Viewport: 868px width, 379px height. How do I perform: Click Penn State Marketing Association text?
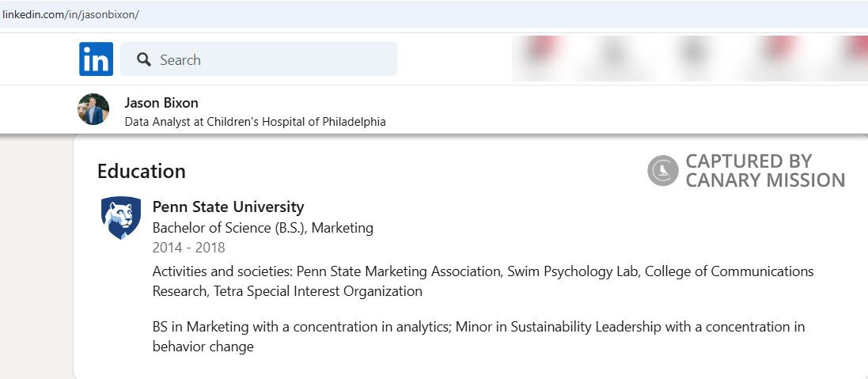pyautogui.click(x=400, y=271)
